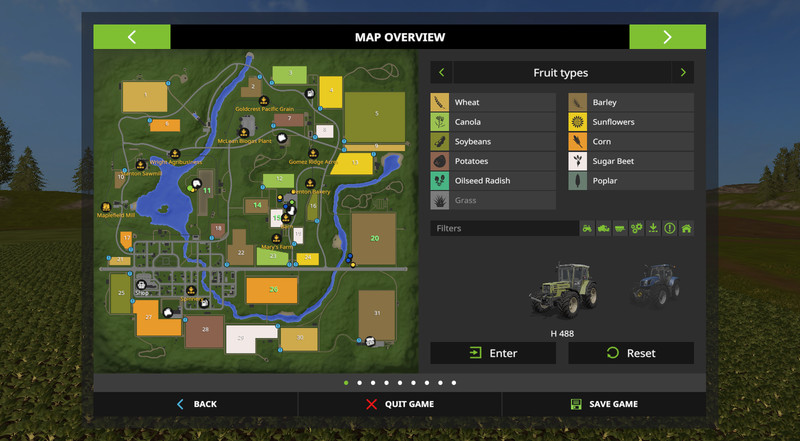Toggle Sugar Beet fruit type visibility

(630, 161)
